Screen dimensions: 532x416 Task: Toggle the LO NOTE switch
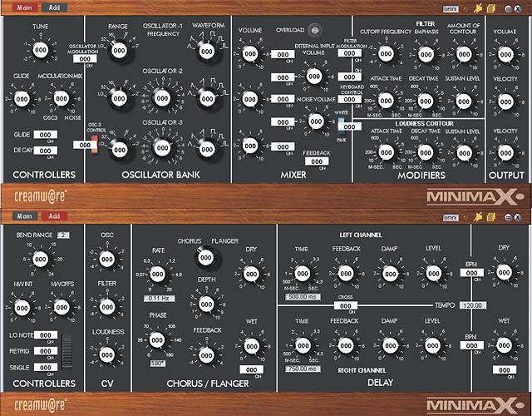tap(46, 335)
